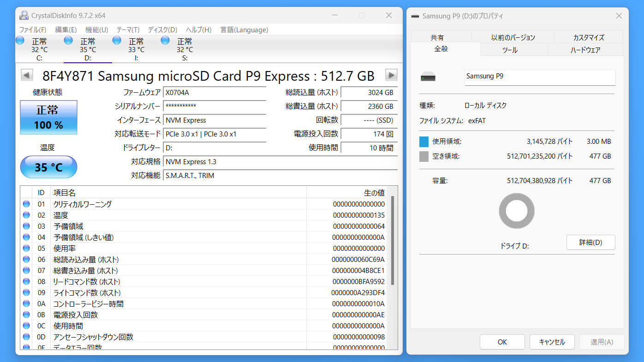Click the next disk right arrow button
This screenshot has height=362, width=644.
pos(391,75)
